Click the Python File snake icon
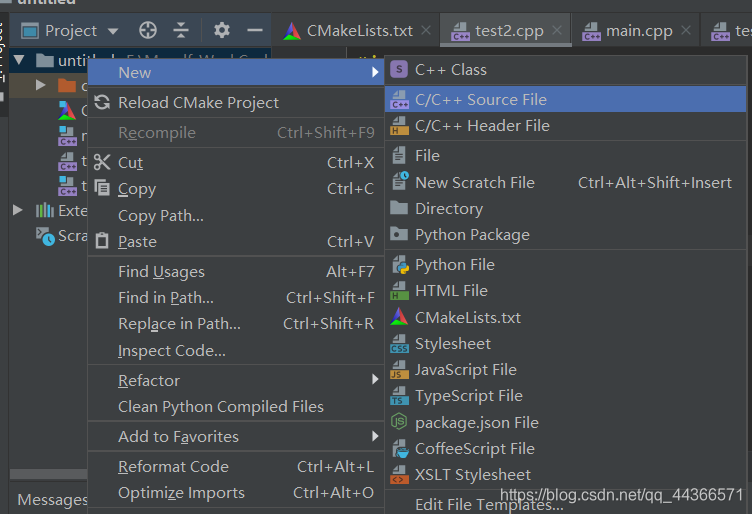Screen dimensions: 752x514 click(x=400, y=264)
